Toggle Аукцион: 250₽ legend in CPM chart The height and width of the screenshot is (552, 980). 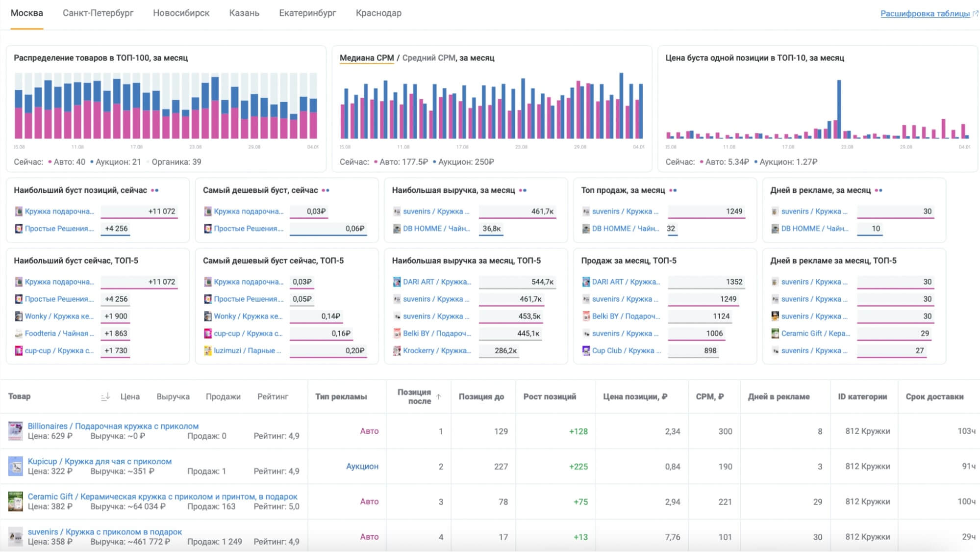(x=463, y=162)
